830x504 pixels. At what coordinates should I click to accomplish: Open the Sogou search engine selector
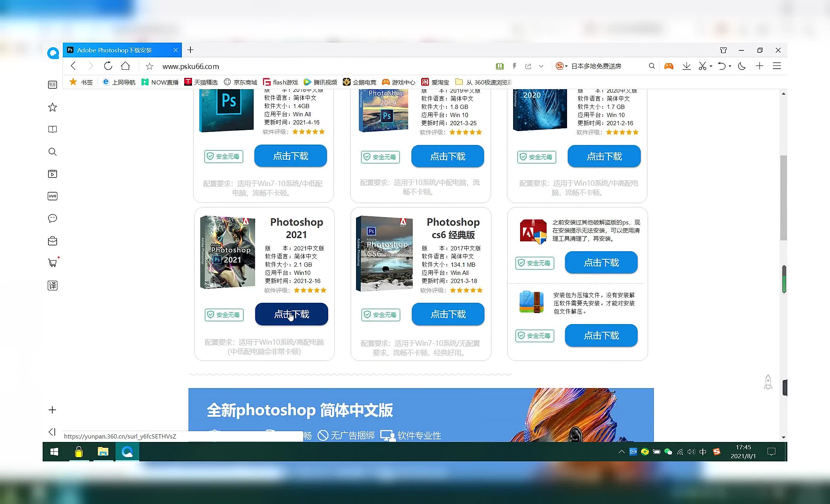click(561, 66)
